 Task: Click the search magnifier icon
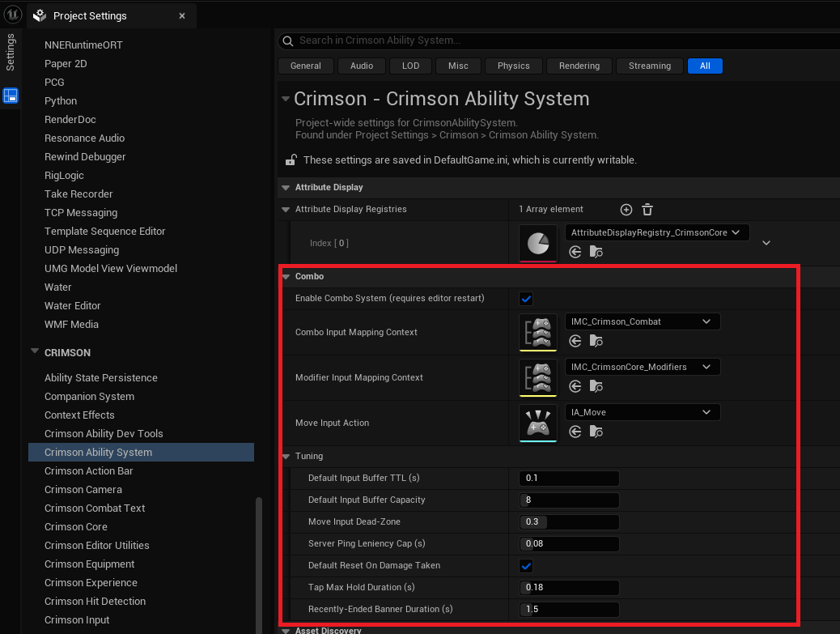[287, 40]
